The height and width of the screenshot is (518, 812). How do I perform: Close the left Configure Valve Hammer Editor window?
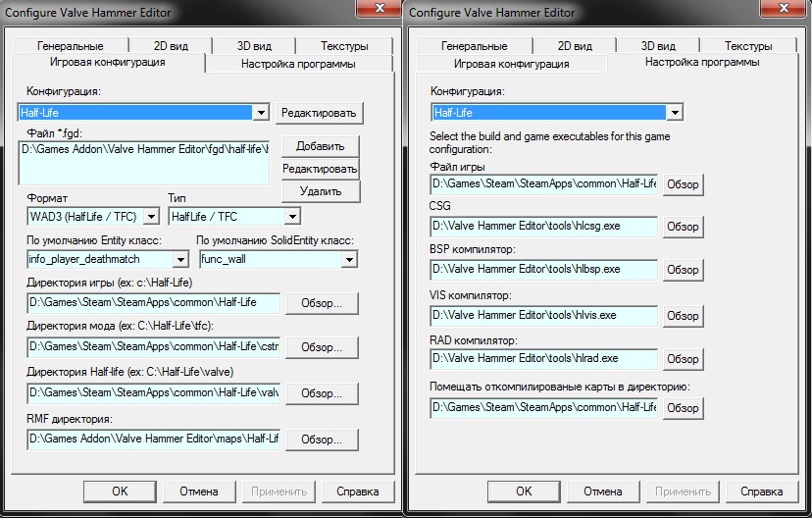tap(379, 7)
